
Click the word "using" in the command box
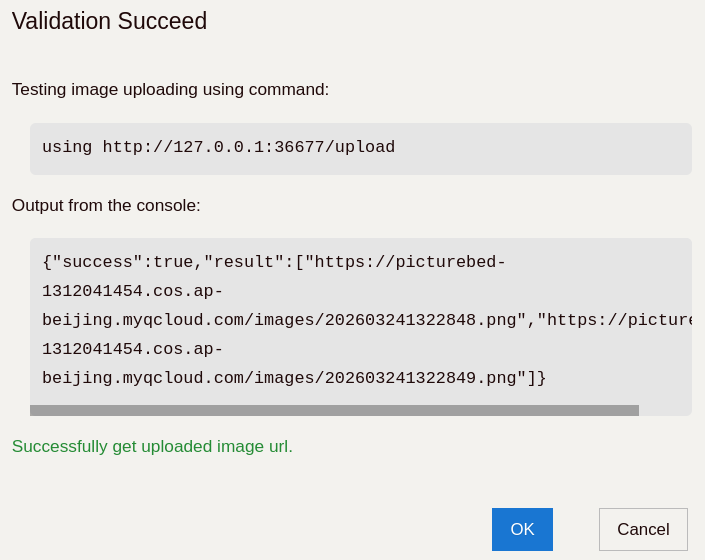pyautogui.click(x=67, y=147)
